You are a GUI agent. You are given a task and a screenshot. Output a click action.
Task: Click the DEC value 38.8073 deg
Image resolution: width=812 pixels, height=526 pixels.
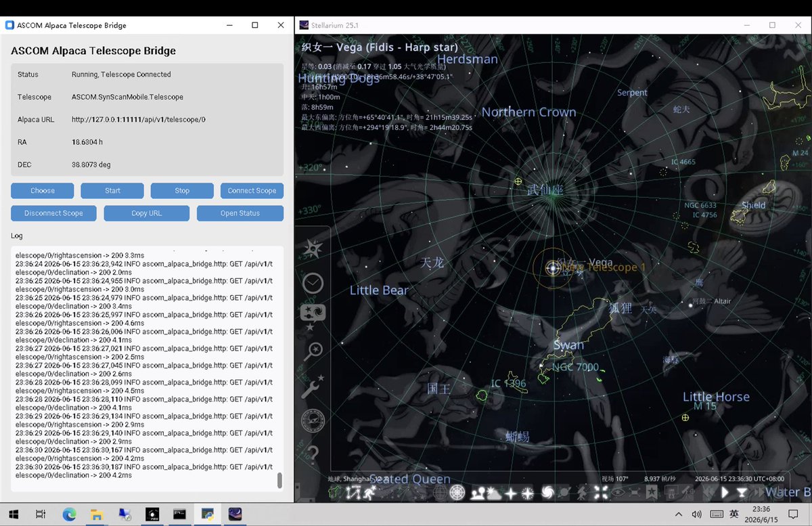click(x=91, y=165)
